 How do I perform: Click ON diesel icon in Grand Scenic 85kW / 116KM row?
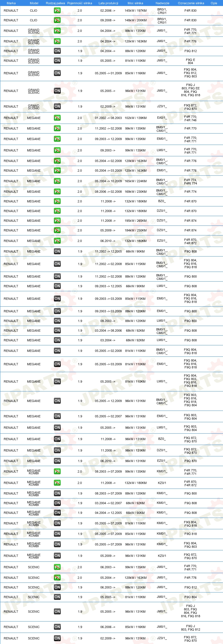pos(57,73)
